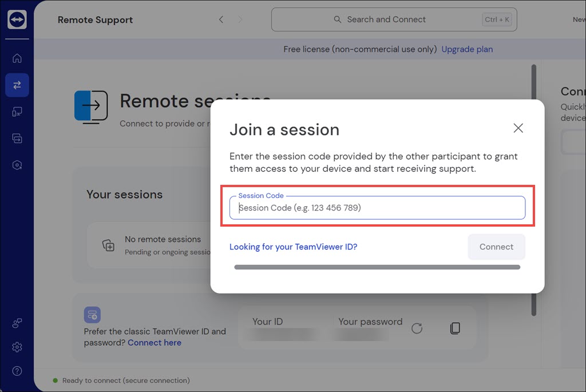Screen dimensions: 586x392
Task: Open the Devices sidebar icon
Action: point(17,112)
